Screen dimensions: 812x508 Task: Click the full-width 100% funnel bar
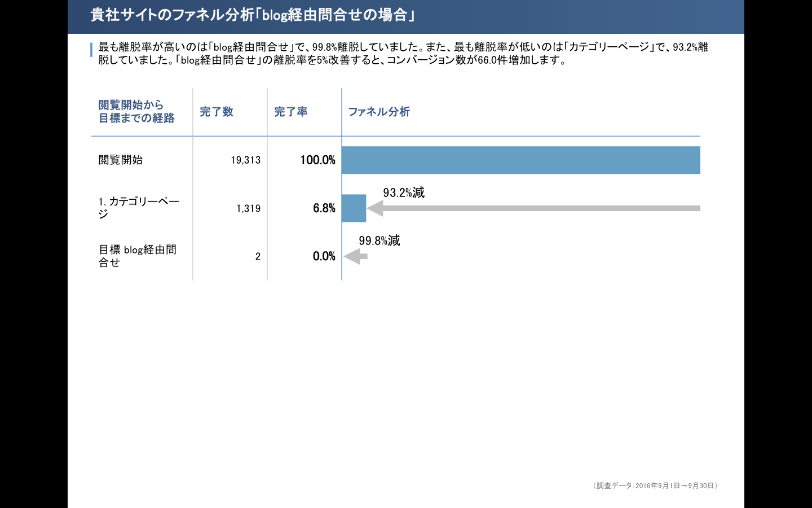tap(521, 160)
